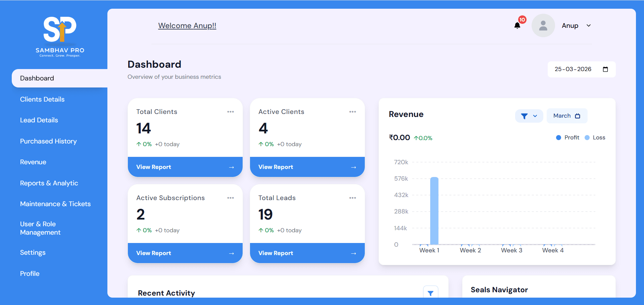Open the notification bell icon
This screenshot has height=305, width=644.
517,25
